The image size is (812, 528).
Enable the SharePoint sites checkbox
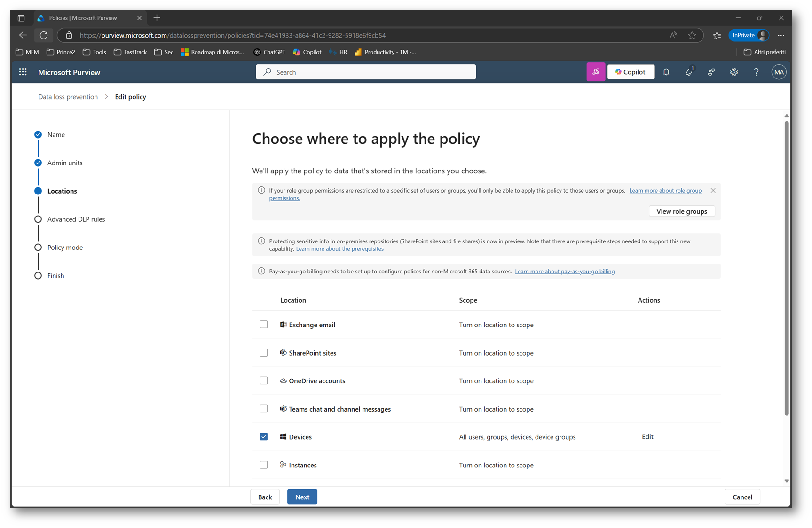point(264,353)
